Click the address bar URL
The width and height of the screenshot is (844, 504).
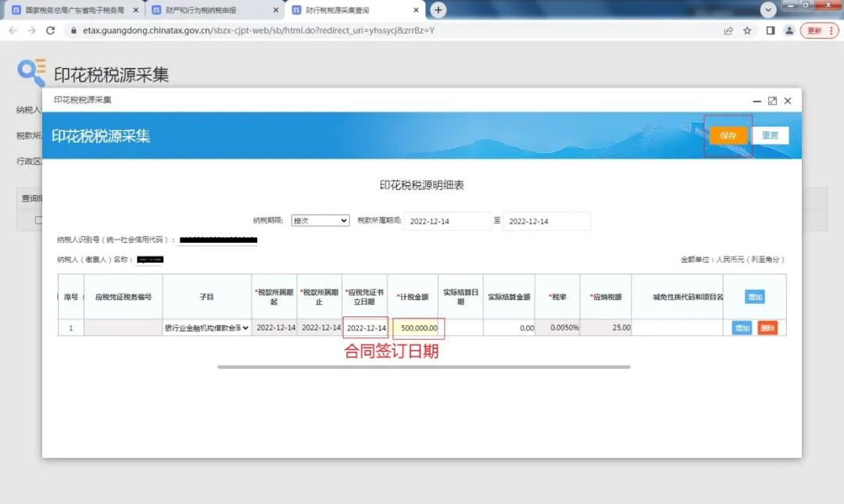pos(259,30)
